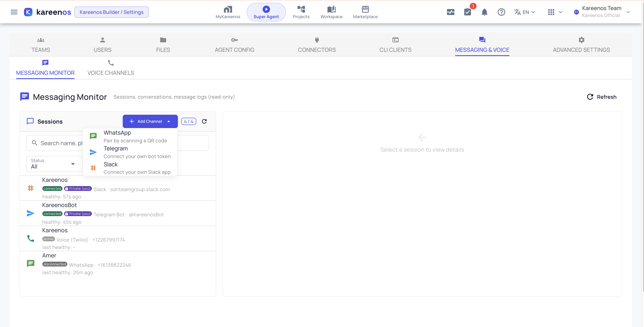The height and width of the screenshot is (327, 644).
Task: Go to MyKareenos home
Action: point(228,12)
